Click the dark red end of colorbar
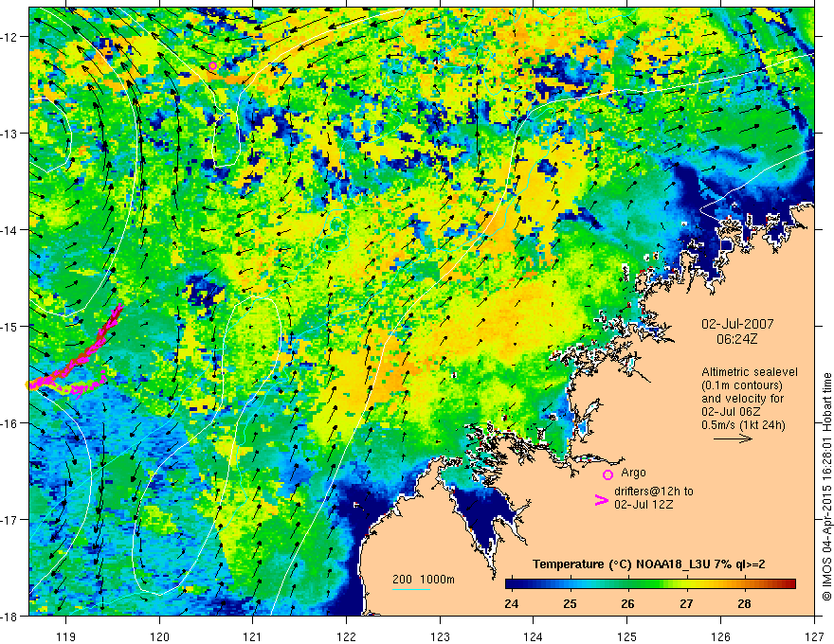 789,584
